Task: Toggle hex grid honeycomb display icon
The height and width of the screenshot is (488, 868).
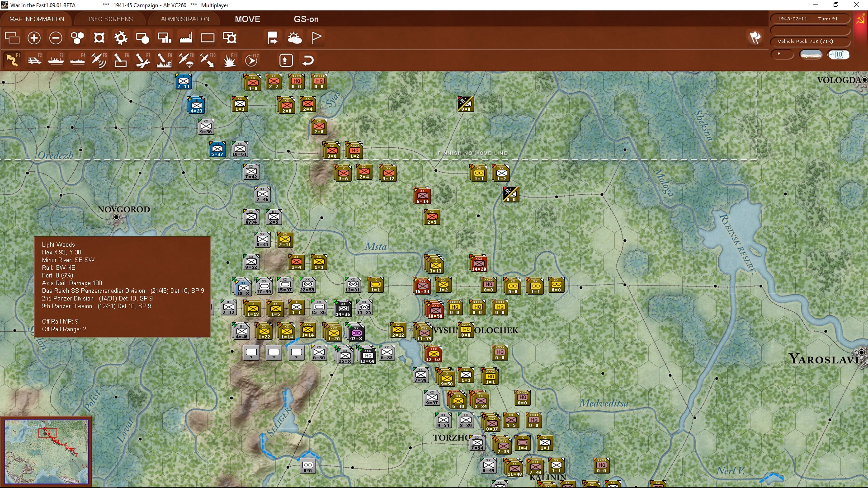Action: coord(77,38)
